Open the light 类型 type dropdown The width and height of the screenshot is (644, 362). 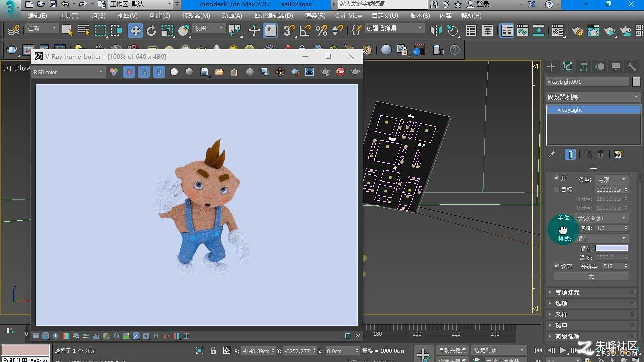click(612, 179)
